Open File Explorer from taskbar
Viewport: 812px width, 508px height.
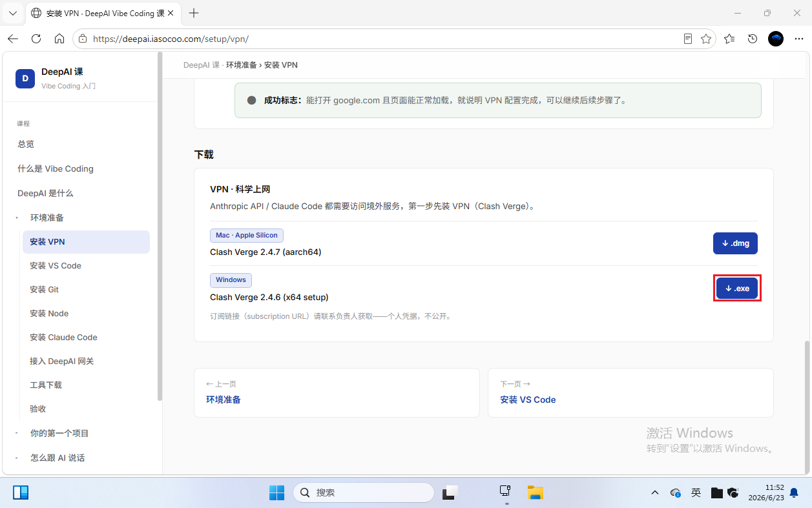coord(536,493)
